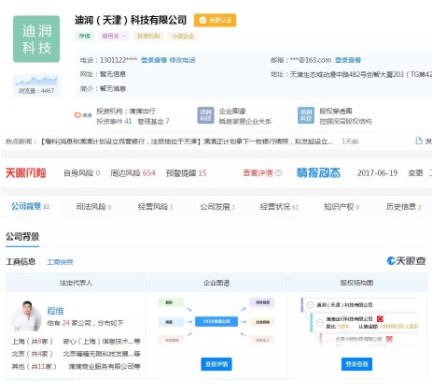Screen dimensions: 447x384
Task: Click the blue center node in enterprise graph
Action: coord(216,322)
